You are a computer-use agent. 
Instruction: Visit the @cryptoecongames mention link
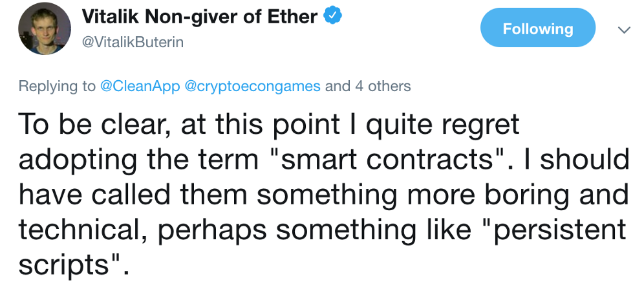253,86
